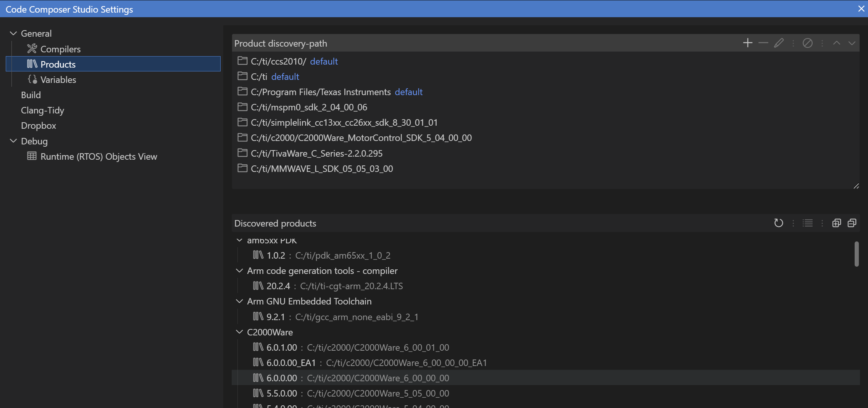
Task: Click the disable path circle-slash icon
Action: tap(808, 43)
